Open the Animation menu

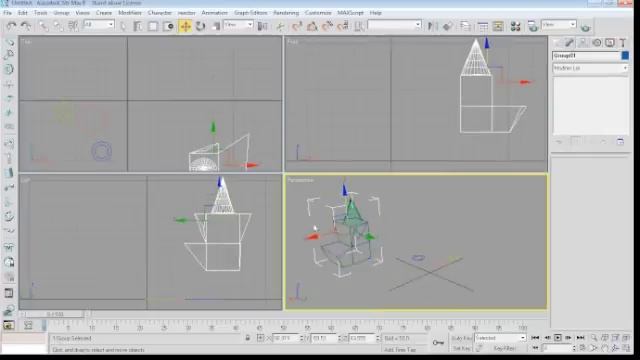(214, 13)
